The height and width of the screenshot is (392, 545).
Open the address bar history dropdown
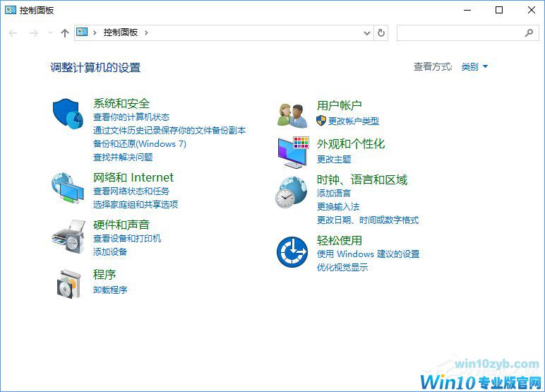[367, 33]
